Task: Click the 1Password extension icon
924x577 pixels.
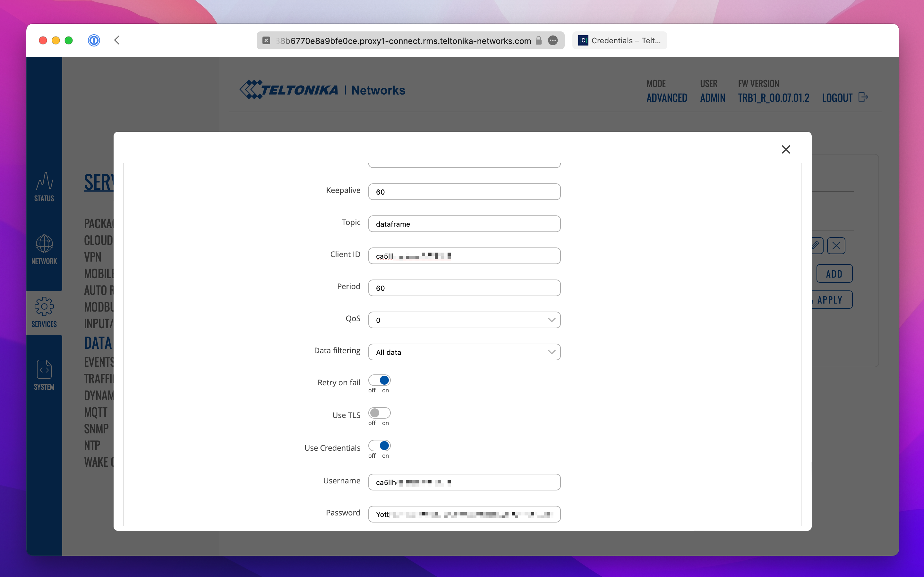Action: 94,40
